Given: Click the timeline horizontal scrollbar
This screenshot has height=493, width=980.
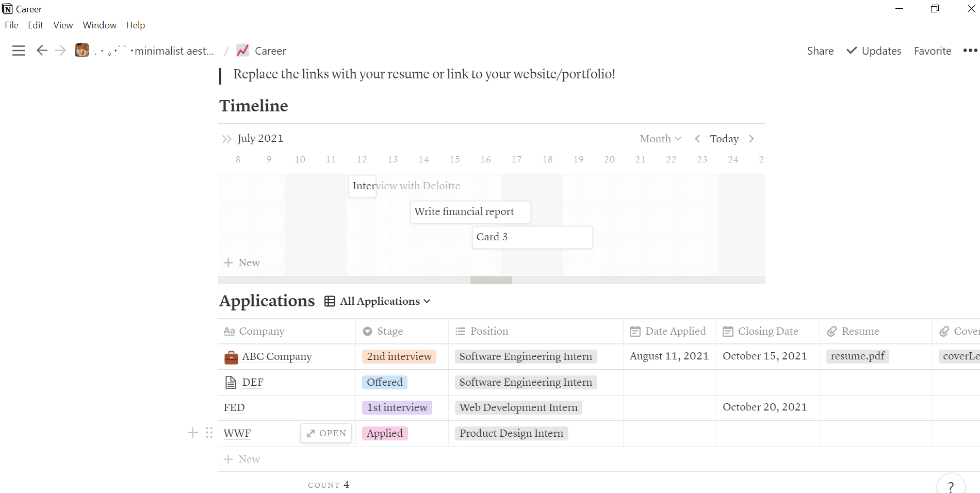Looking at the screenshot, I should 491,280.
